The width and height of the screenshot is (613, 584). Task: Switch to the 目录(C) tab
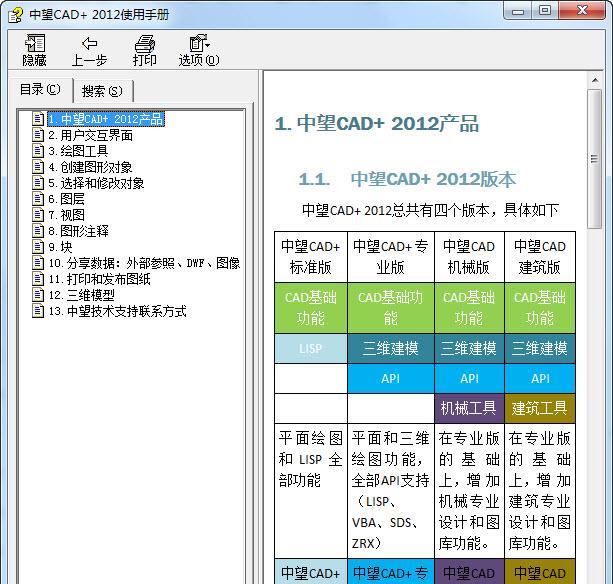pos(40,90)
